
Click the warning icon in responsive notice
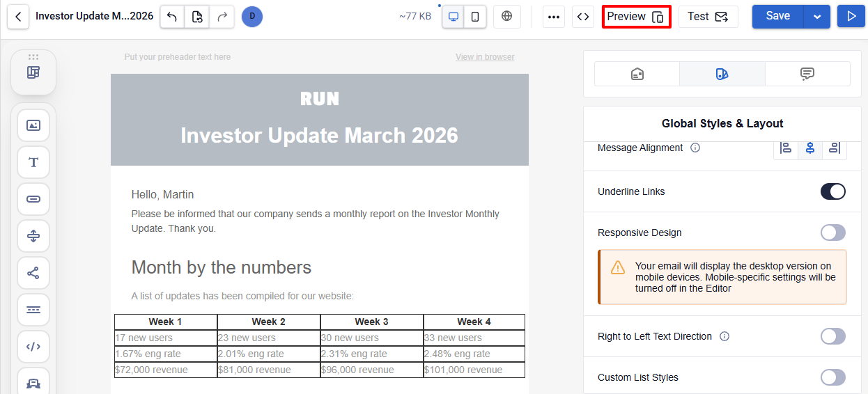pos(618,267)
